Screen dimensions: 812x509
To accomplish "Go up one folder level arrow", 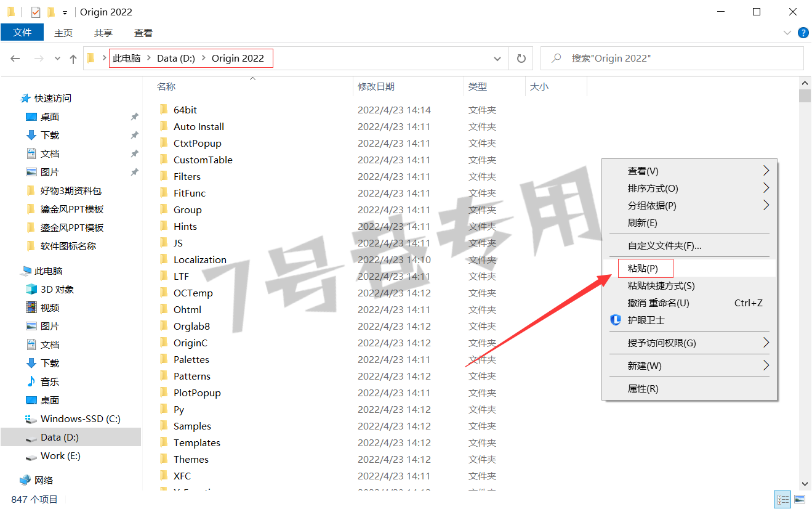I will (73, 59).
